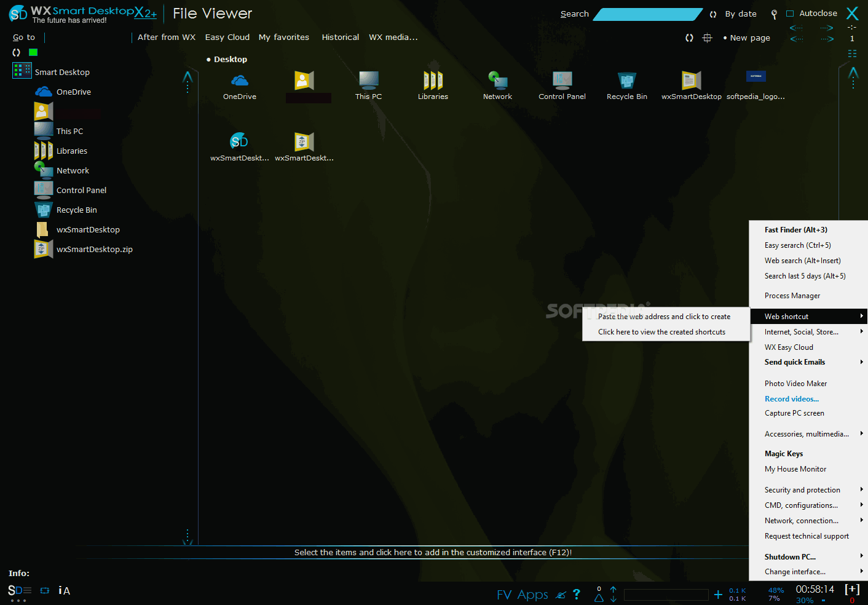Click the pin icon beside Autoclose

pyautogui.click(x=774, y=14)
